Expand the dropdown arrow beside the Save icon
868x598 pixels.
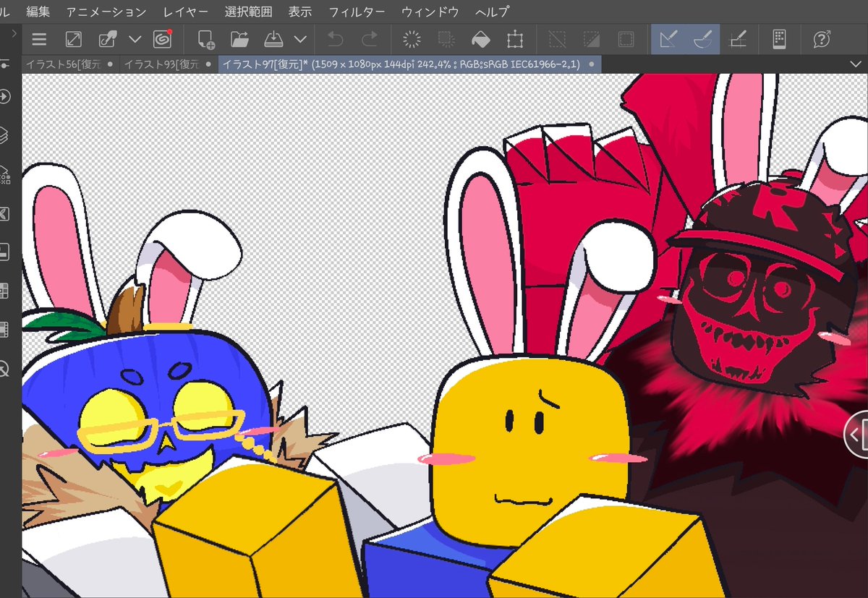pos(300,39)
